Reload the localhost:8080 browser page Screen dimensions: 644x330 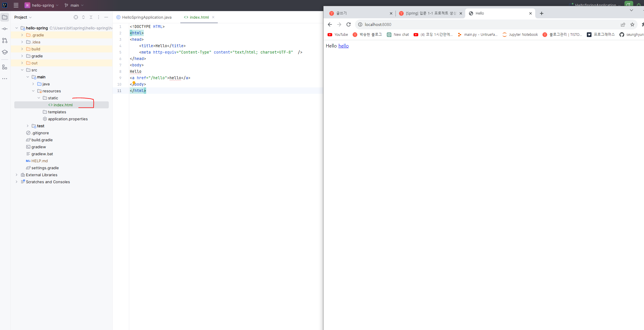tap(349, 24)
